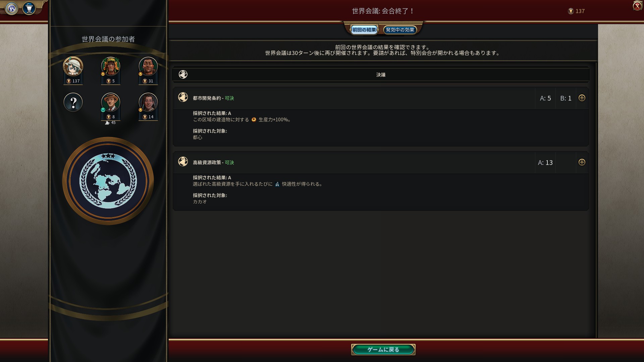Click the results list vertical scrollbar
Screen dimensions: 644x362
pyautogui.click(x=596, y=200)
